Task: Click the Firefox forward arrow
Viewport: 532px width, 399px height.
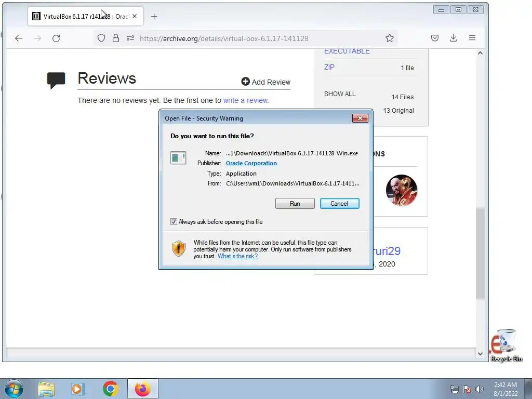Action: pos(37,38)
